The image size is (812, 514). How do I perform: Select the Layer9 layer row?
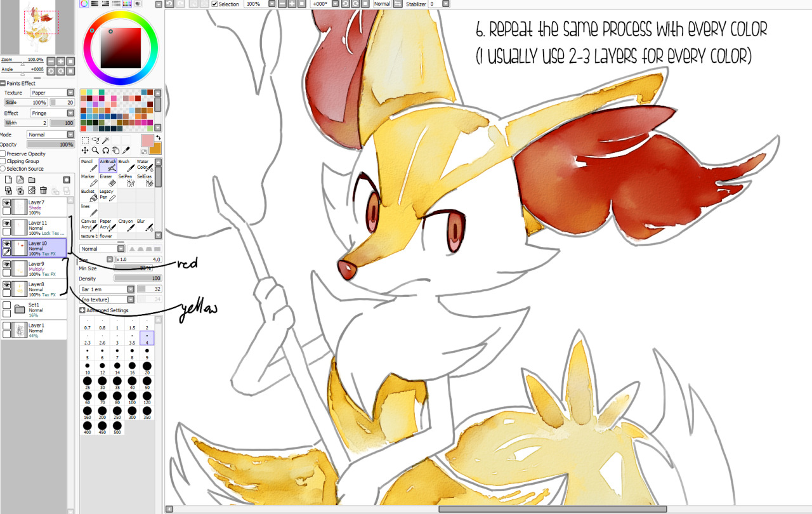click(34, 268)
